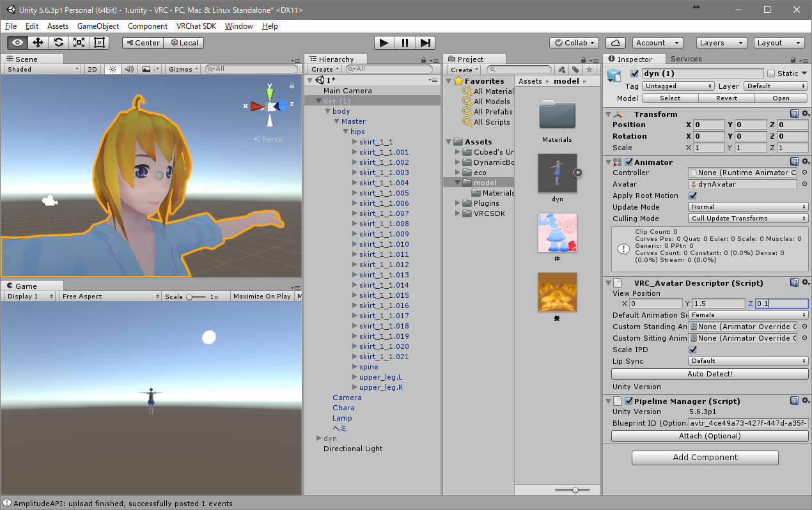Click Add Component button
This screenshot has width=812, height=510.
(x=705, y=458)
